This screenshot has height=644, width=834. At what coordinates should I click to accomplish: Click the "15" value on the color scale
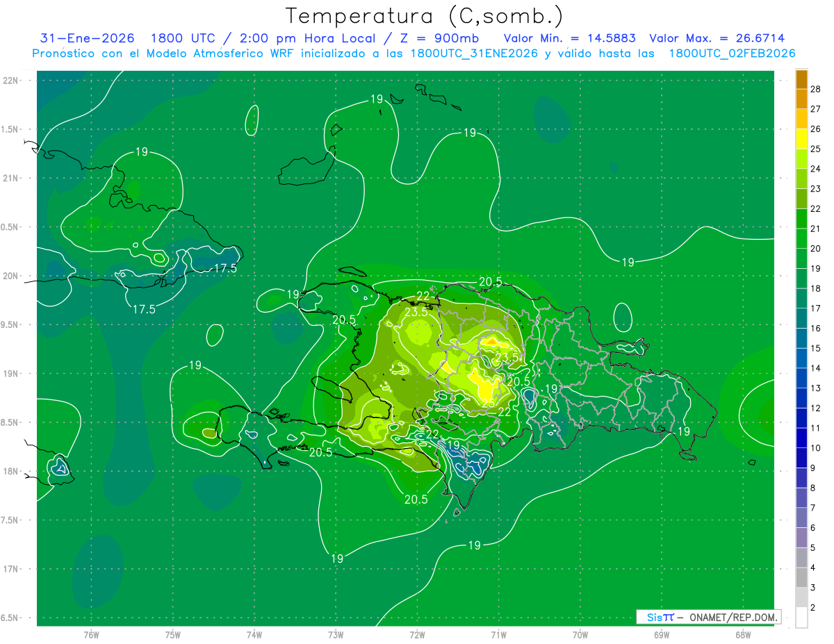[816, 348]
